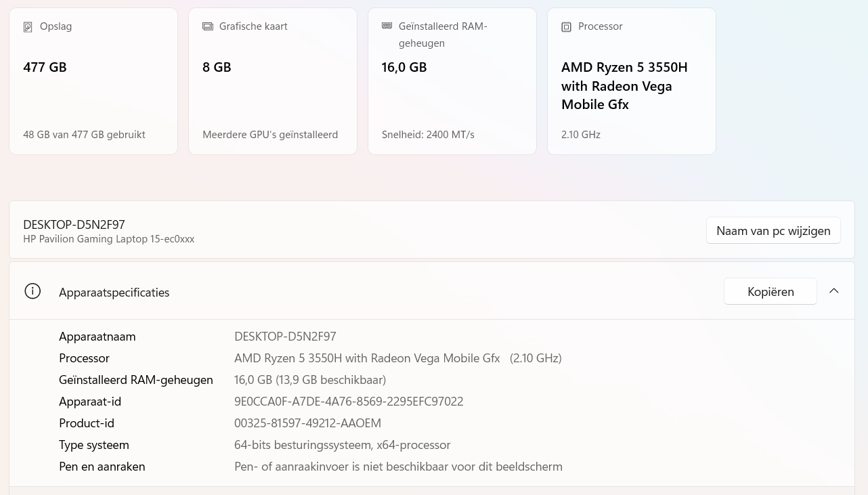This screenshot has height=495, width=868.
Task: Click the DESKTOP-D5N2F97 heading above the specs
Action: pos(74,225)
